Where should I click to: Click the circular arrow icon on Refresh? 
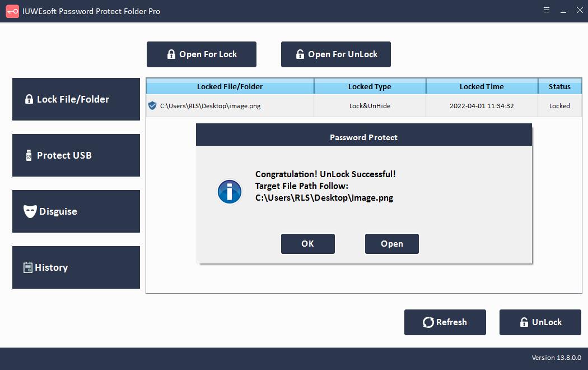pos(428,322)
